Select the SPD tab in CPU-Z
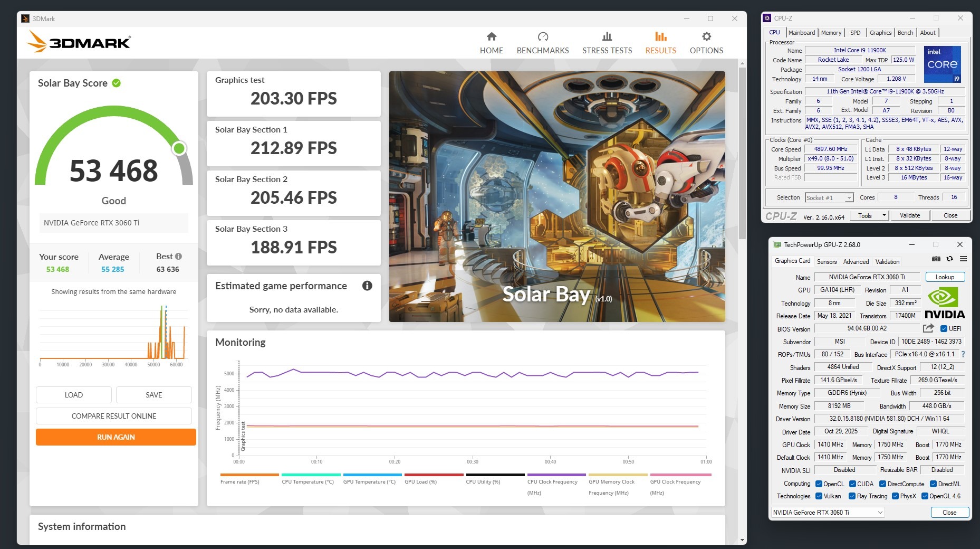Viewport: 980px width, 549px height. 856,33
